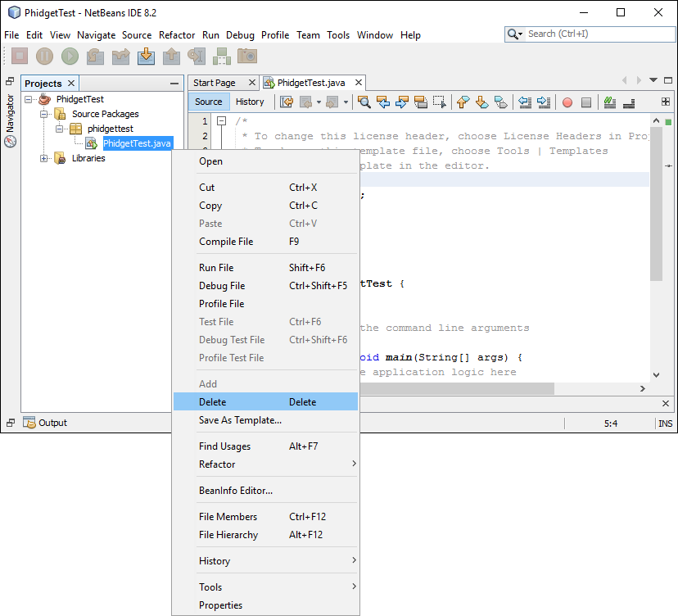Click Find Previous Occurrence icon
This screenshot has width=678, height=616.
coord(383,102)
